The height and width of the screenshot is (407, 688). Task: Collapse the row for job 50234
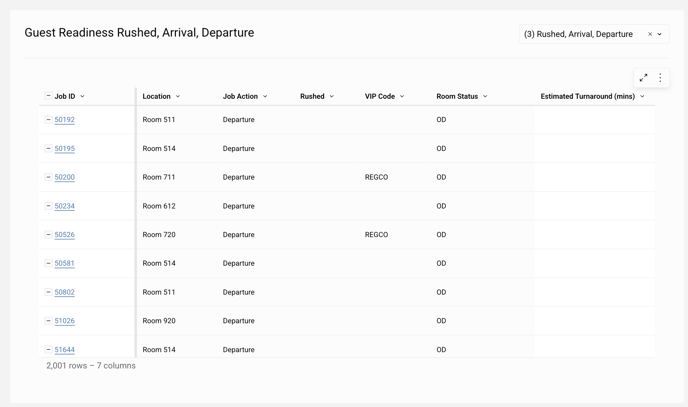48,206
